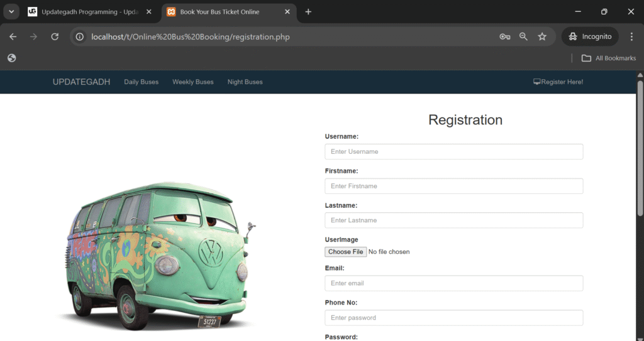Select the Book Your Bus Ticket Online tab

coord(229,12)
